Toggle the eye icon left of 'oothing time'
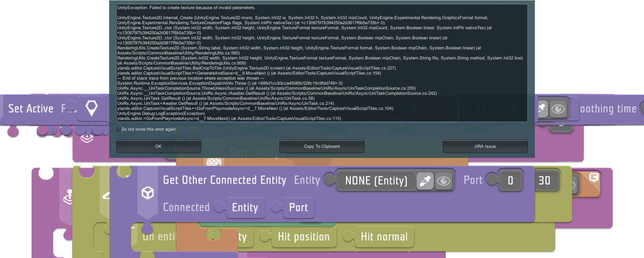The height and width of the screenshot is (258, 644). [558, 109]
